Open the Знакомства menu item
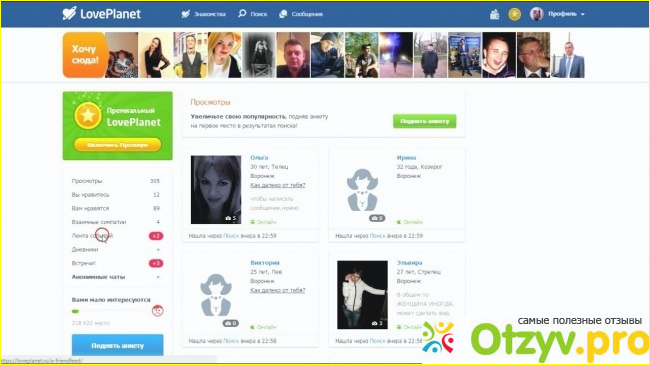 tap(204, 14)
